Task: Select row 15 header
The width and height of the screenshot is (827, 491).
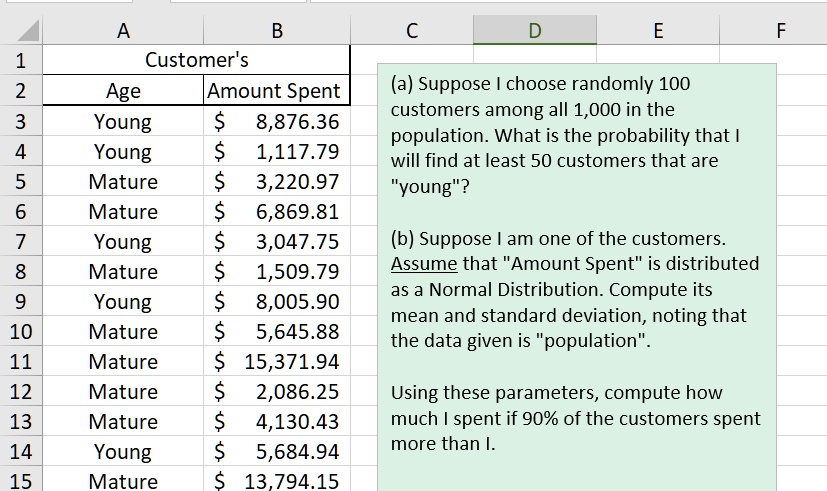Action: point(22,481)
